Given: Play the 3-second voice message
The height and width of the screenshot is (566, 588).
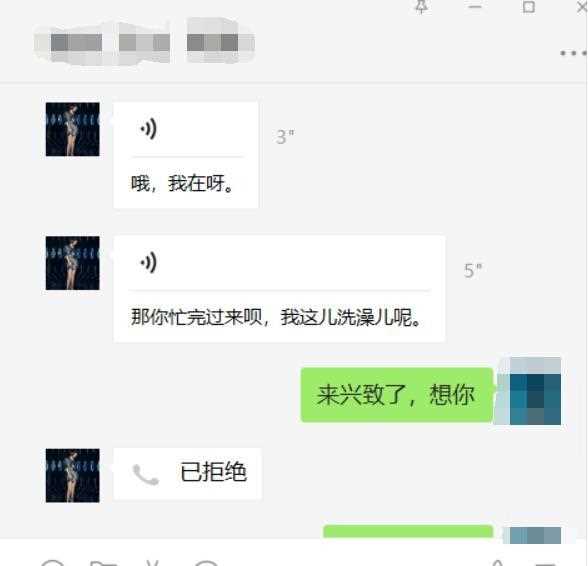Looking at the screenshot, I should (149, 129).
